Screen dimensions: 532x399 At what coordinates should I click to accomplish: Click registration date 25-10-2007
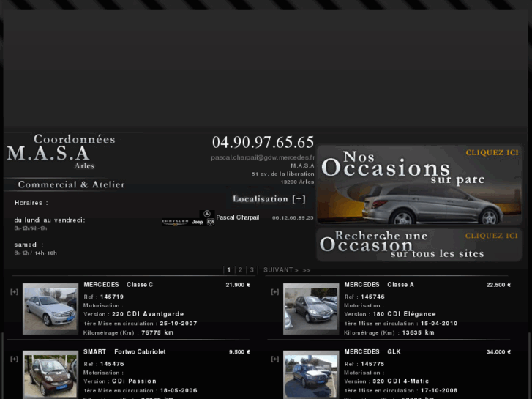click(x=179, y=324)
